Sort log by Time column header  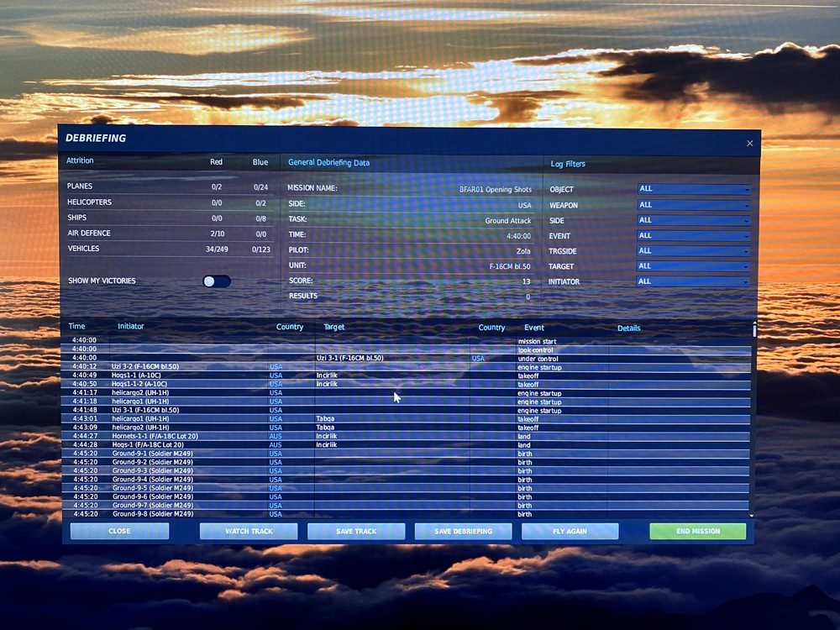(x=76, y=326)
